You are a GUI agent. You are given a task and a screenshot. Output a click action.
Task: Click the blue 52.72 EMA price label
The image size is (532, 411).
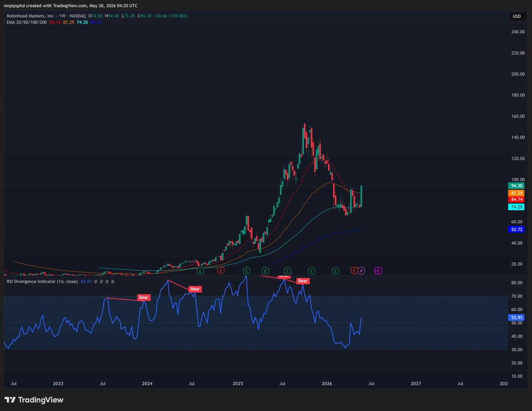point(516,229)
